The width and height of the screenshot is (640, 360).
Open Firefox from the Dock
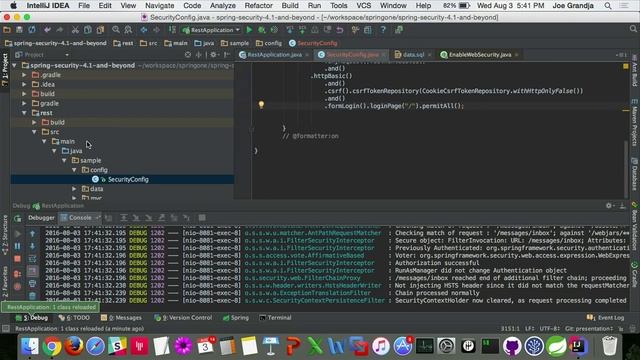(74, 347)
